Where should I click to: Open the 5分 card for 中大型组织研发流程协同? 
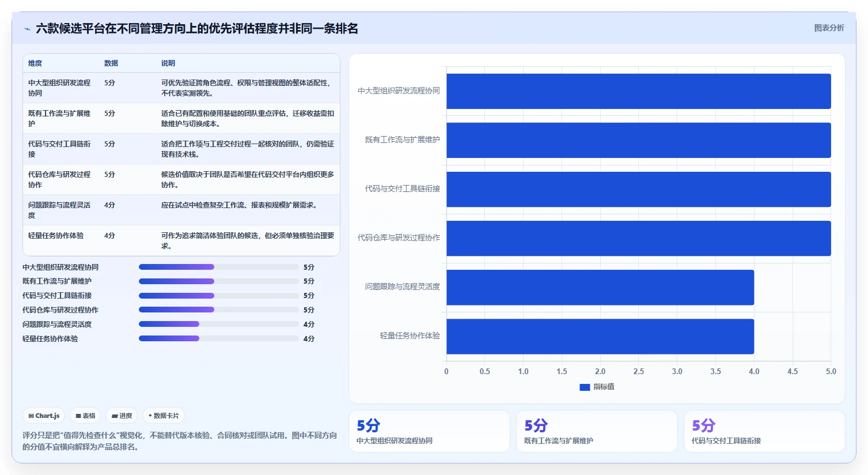click(429, 431)
